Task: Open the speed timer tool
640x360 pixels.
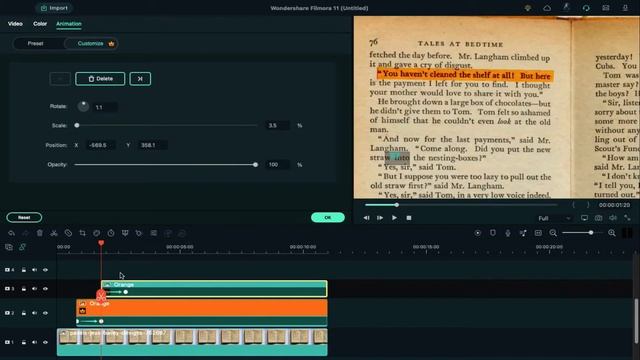Action: [111, 233]
